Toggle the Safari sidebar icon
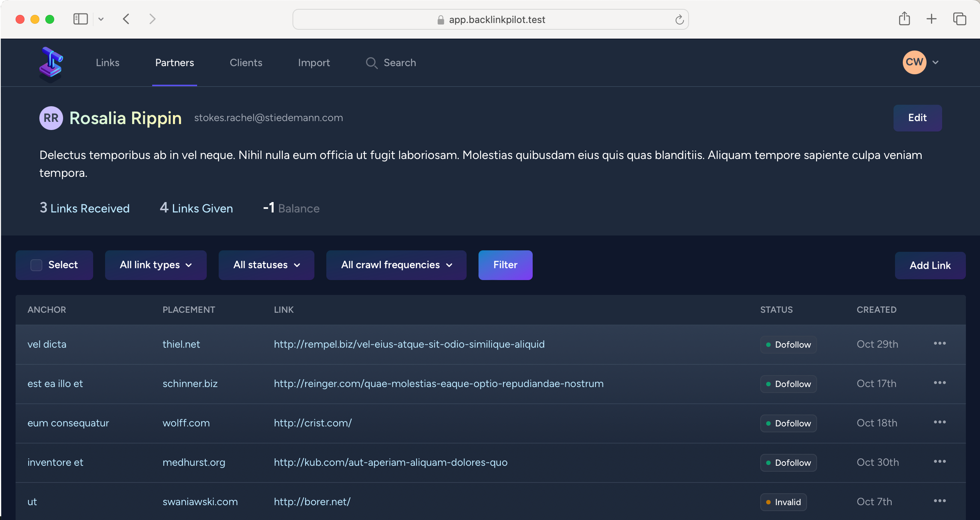 click(80, 19)
